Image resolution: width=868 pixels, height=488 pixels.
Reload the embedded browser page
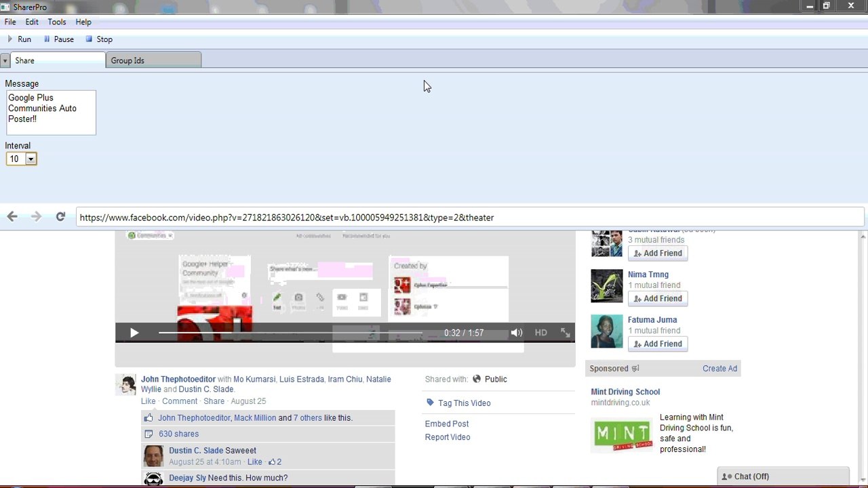[60, 217]
